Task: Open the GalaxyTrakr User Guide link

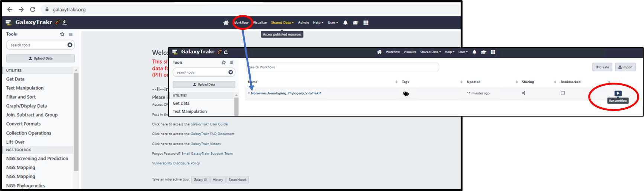Action: tap(209, 124)
